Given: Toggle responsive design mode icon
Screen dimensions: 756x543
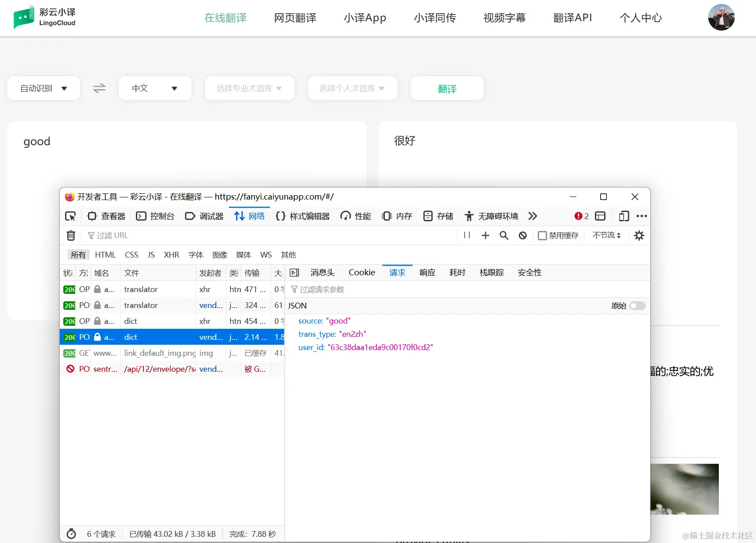Looking at the screenshot, I should [x=624, y=216].
